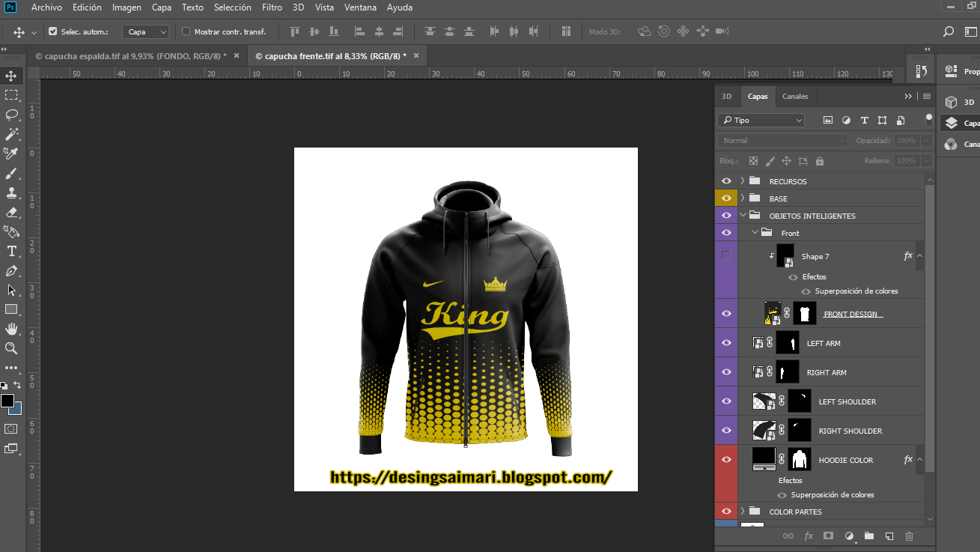The height and width of the screenshot is (552, 980).
Task: Toggle Selec. autom. checkbox
Action: click(53, 31)
